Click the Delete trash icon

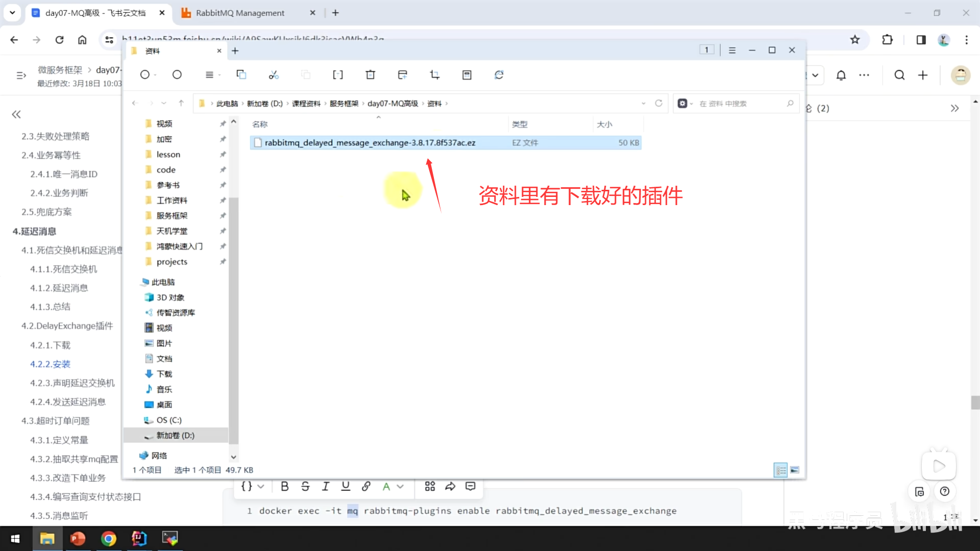click(x=370, y=75)
